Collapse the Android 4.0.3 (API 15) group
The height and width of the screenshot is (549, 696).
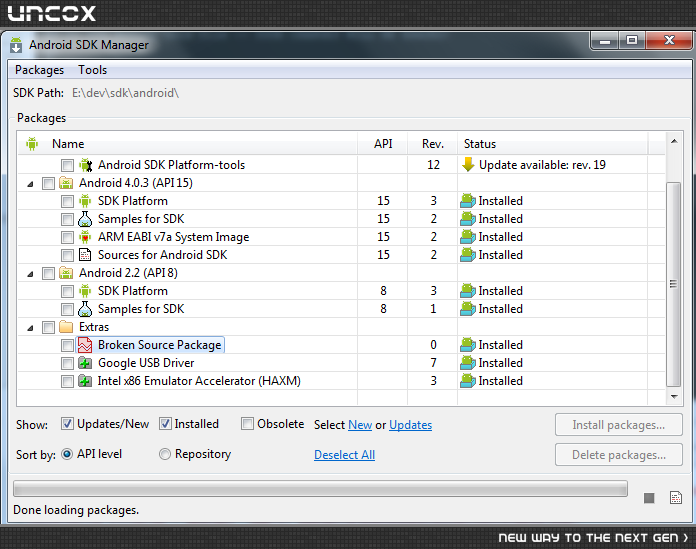click(30, 184)
